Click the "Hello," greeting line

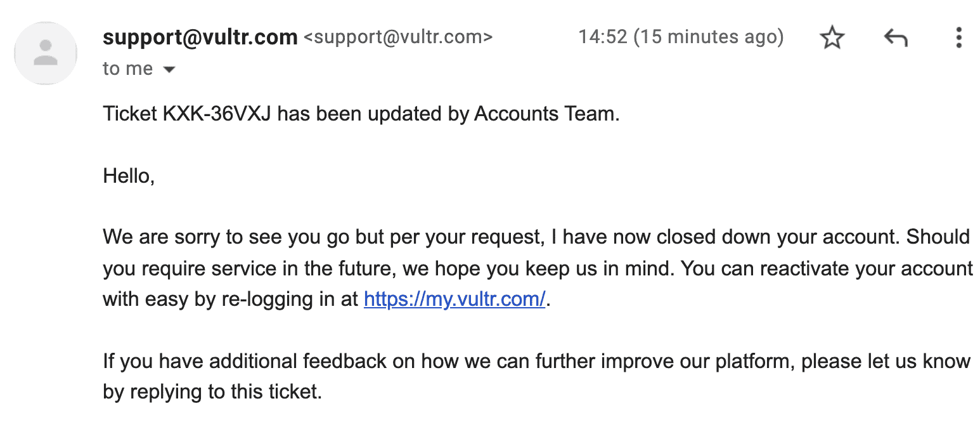(129, 176)
